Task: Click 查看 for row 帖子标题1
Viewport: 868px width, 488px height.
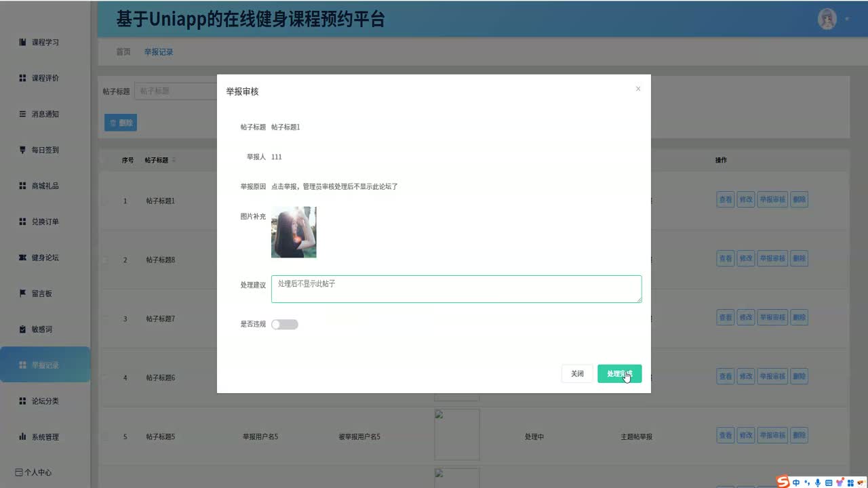Action: [x=726, y=200]
